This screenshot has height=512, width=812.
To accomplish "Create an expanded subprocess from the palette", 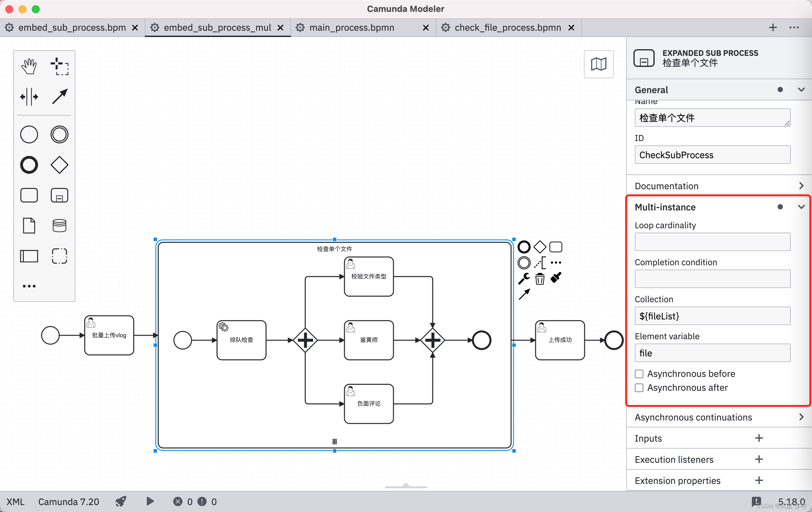I will click(60, 195).
